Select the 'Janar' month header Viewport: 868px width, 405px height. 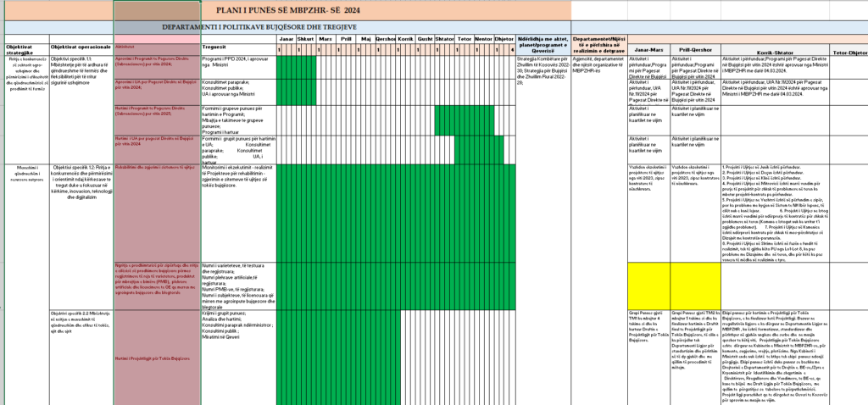tap(287, 40)
